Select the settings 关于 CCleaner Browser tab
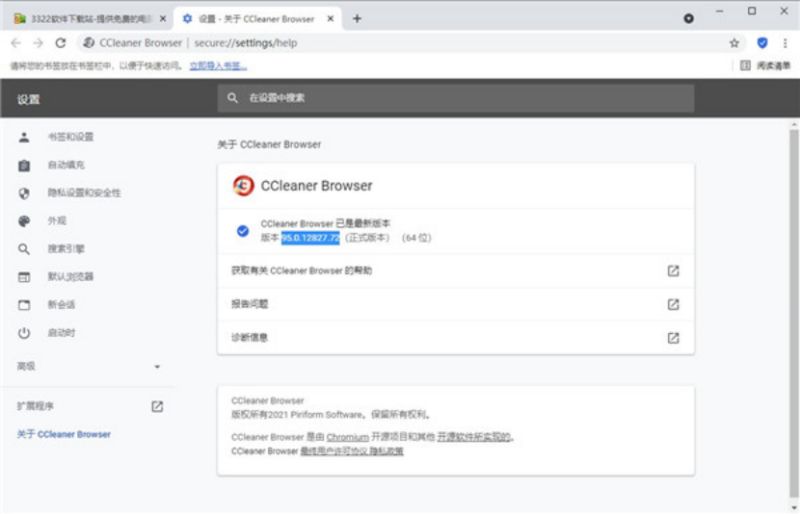The height and width of the screenshot is (514, 800). 257,19
